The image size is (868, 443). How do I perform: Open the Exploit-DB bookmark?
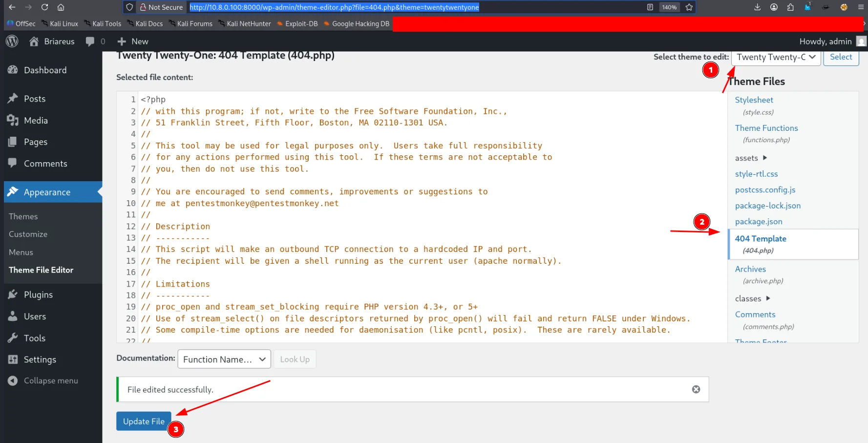(297, 23)
